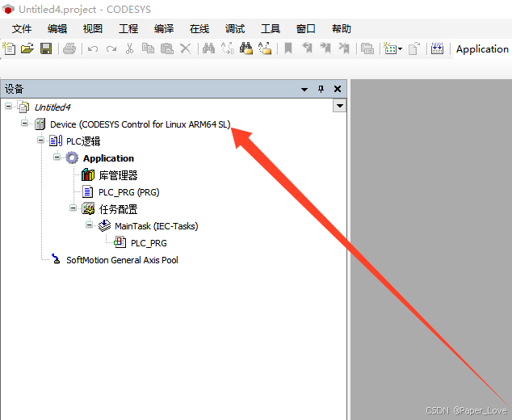
Task: Select PLC_PRG under MainTask
Action: pyautogui.click(x=149, y=243)
